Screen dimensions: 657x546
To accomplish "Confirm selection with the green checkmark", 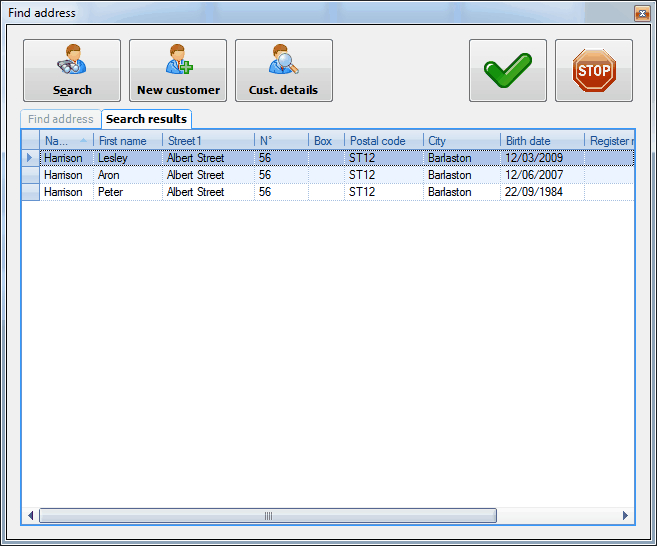I will point(507,70).
